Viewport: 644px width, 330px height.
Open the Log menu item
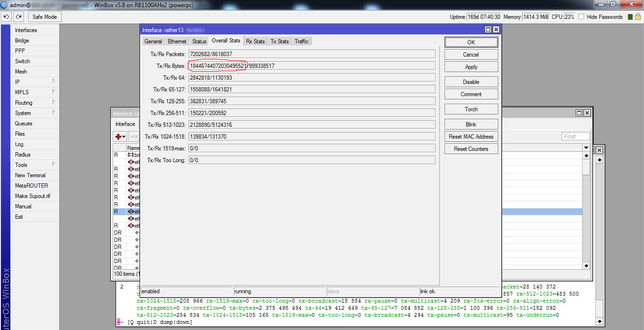[x=35, y=144]
